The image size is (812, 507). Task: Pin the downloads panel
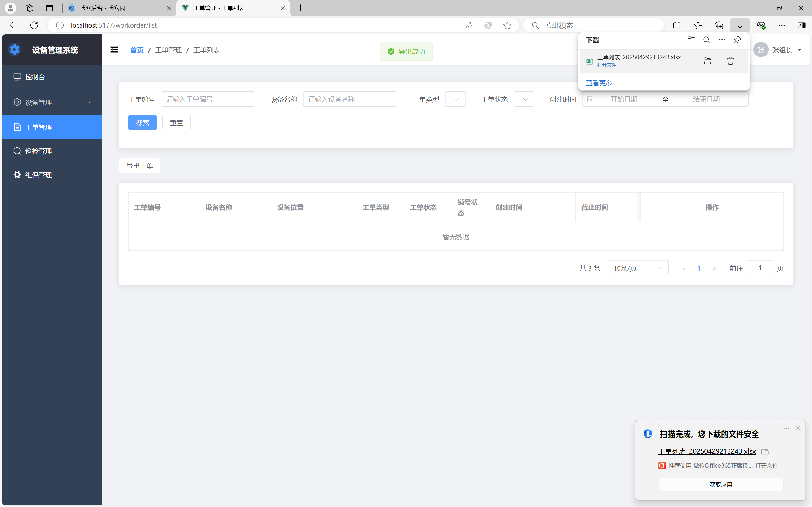click(x=737, y=40)
